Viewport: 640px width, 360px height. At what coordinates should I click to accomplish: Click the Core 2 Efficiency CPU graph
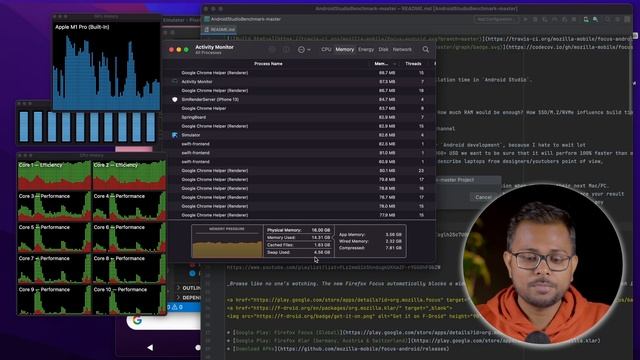coord(129,175)
